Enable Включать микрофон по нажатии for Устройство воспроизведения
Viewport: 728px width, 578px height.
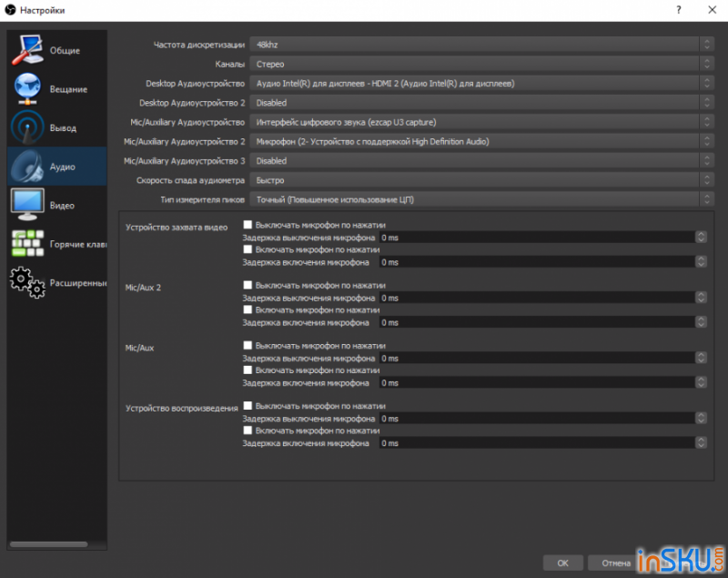click(248, 431)
